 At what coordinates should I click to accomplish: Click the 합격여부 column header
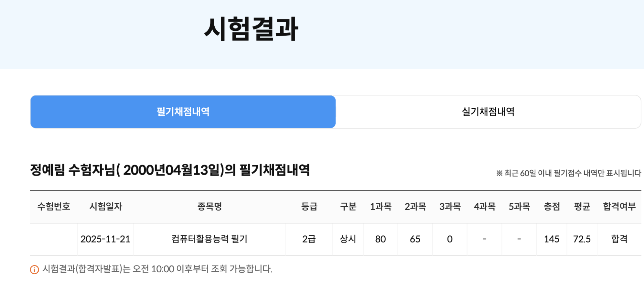pos(619,206)
